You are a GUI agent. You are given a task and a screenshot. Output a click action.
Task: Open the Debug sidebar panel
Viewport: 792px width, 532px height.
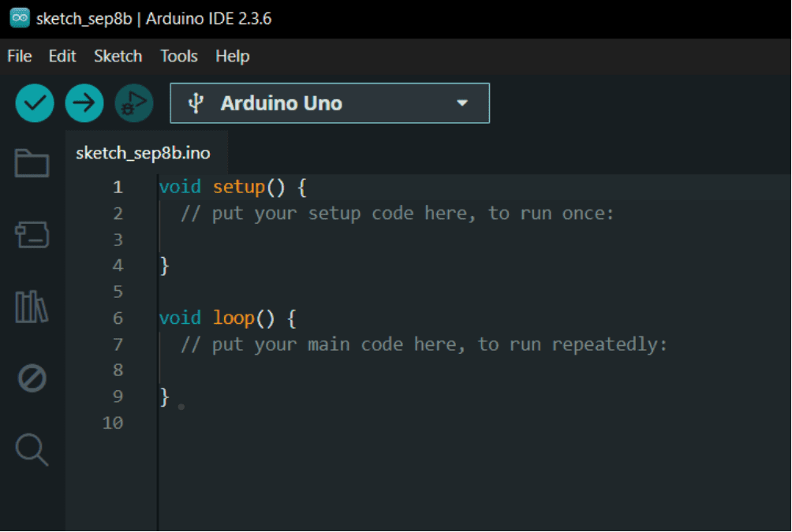pos(32,378)
